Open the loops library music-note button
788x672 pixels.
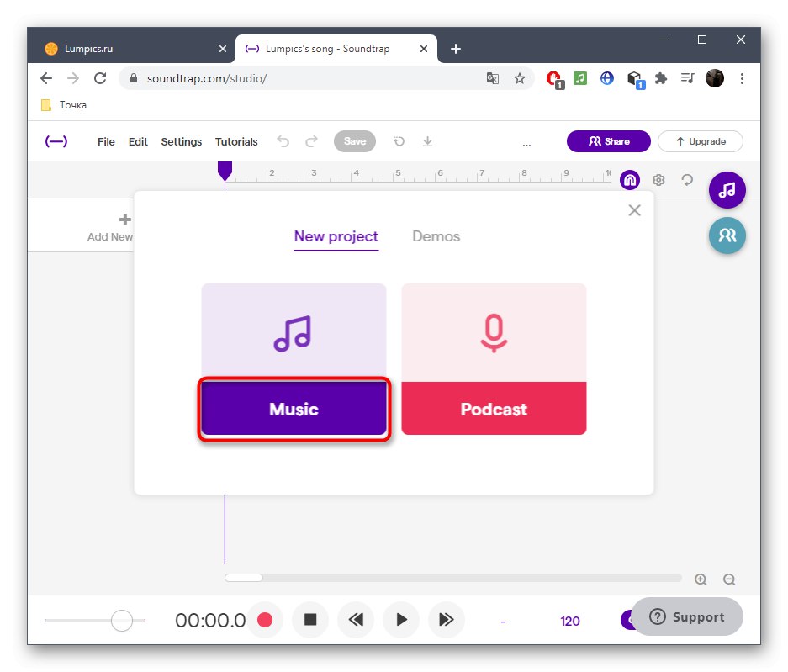point(727,190)
